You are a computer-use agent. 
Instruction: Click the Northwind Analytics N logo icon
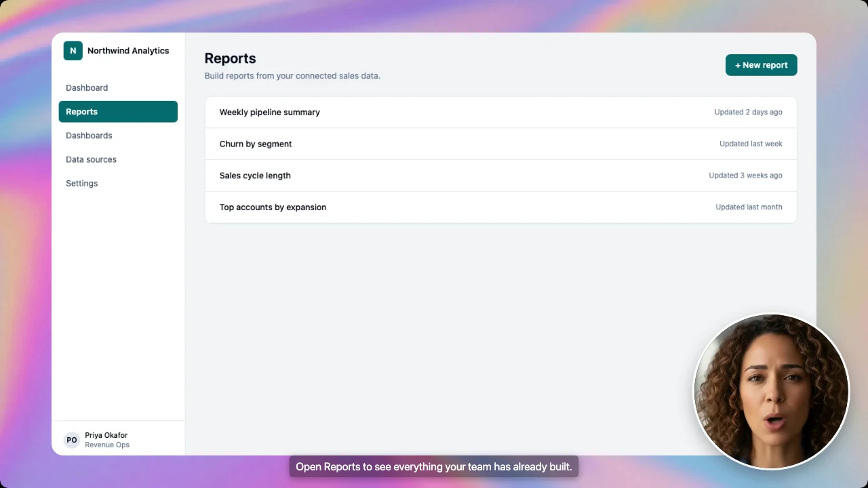pos(73,51)
